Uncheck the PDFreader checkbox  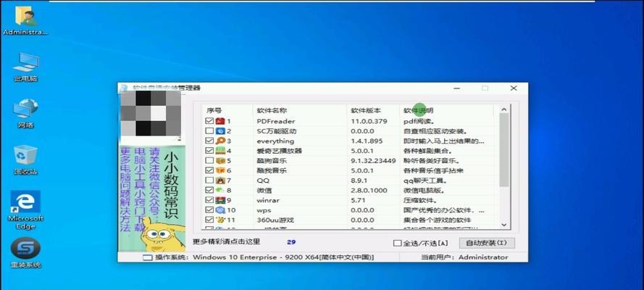coord(209,121)
